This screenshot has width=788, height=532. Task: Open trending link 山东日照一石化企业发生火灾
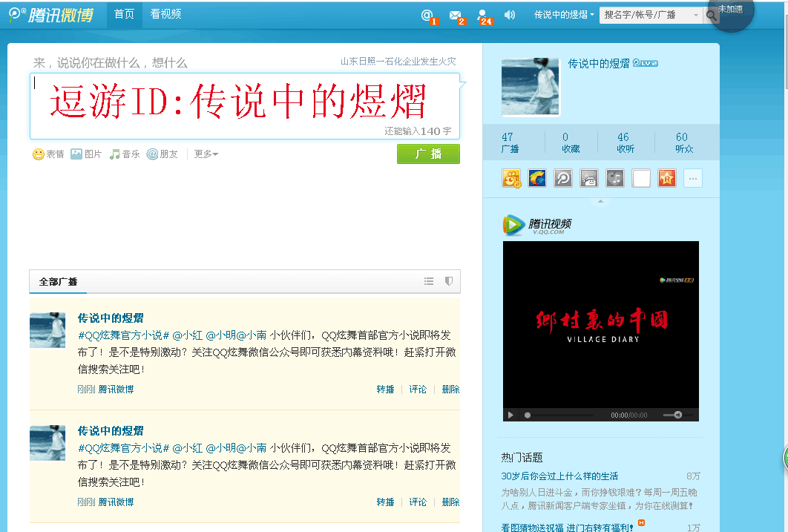point(398,62)
